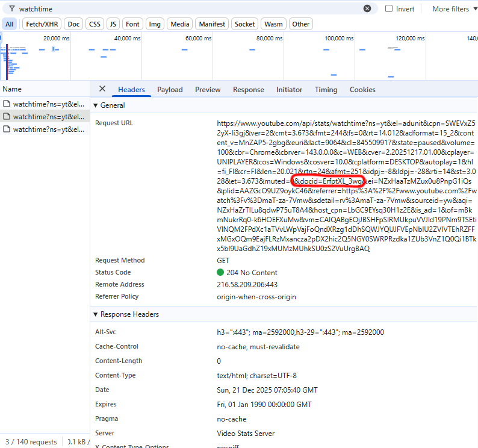
Task: Filter by Other requests
Action: pyautogui.click(x=301, y=24)
